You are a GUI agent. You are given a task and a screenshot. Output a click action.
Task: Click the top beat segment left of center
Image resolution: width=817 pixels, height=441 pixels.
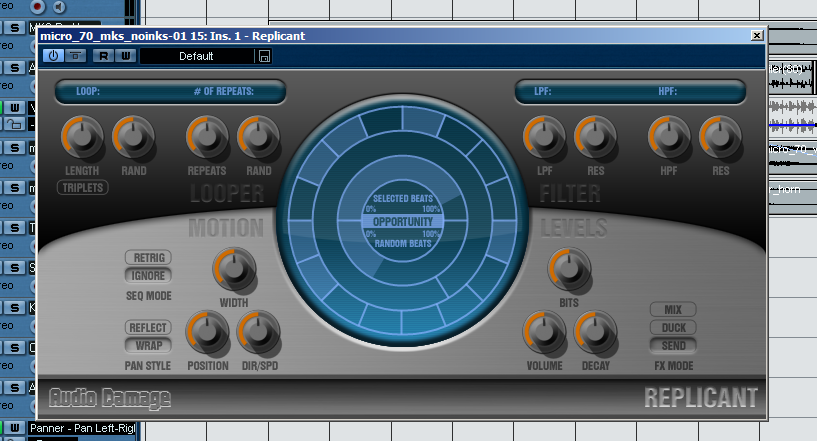381,119
